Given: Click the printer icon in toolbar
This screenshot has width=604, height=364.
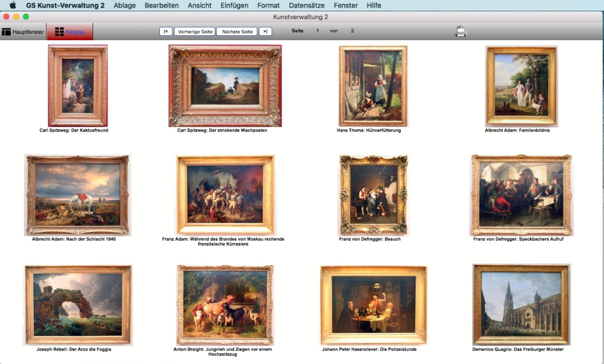Looking at the screenshot, I should (x=460, y=32).
